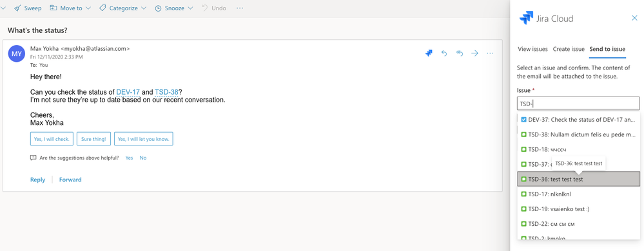Click the Move to folder icon
644x251 pixels.
point(53,8)
